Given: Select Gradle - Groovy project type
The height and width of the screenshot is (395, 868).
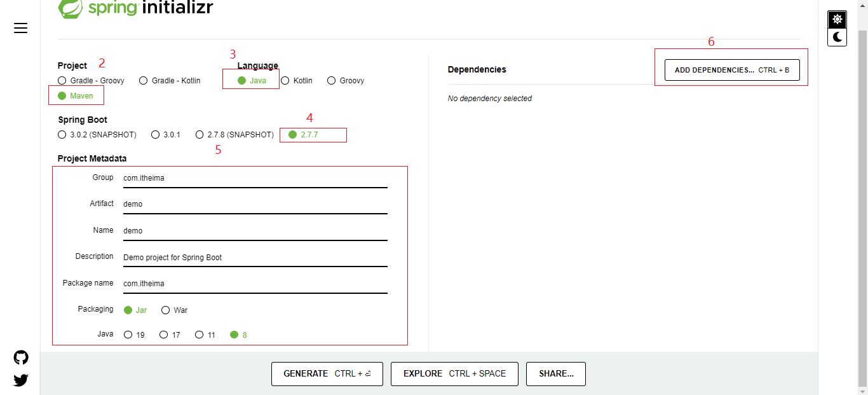Looking at the screenshot, I should tap(62, 81).
